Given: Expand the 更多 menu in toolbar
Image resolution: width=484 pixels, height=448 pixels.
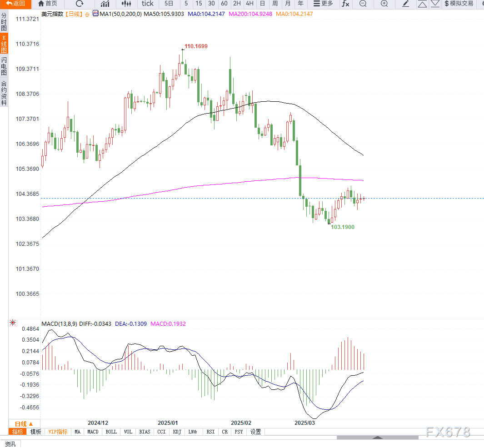Looking at the screenshot, I should tap(323, 4).
